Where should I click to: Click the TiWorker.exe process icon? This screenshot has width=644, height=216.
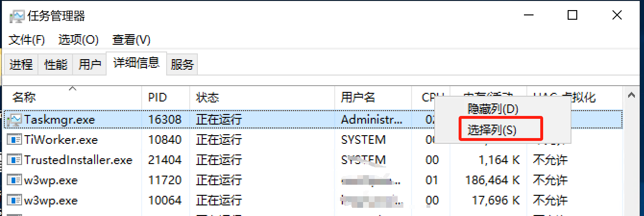[15, 140]
